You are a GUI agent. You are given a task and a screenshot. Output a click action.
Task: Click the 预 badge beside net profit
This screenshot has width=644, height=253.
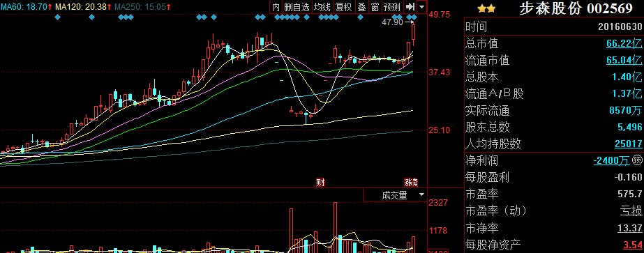(637, 160)
